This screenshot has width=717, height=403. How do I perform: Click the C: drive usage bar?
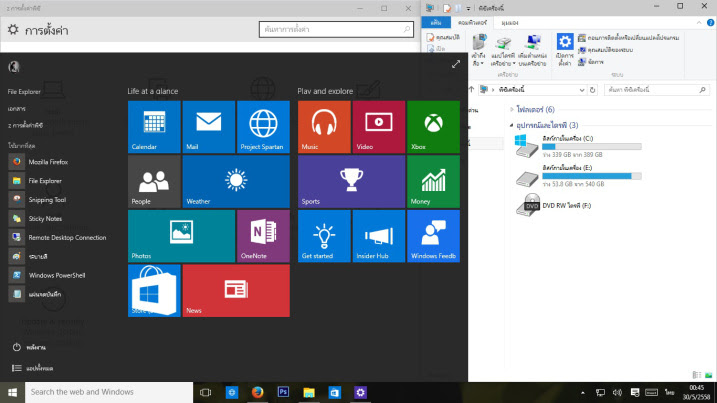[x=592, y=147]
